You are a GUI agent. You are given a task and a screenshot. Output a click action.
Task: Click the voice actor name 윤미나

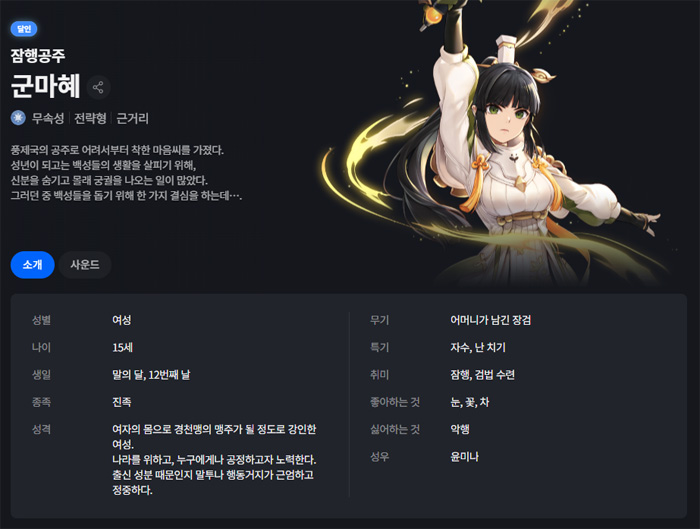464,457
